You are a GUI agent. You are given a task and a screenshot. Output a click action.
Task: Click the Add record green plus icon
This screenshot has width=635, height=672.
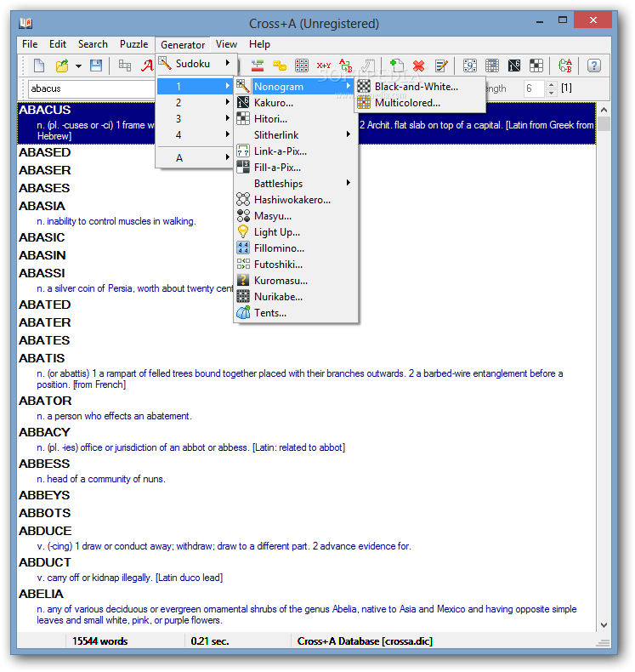coord(396,65)
